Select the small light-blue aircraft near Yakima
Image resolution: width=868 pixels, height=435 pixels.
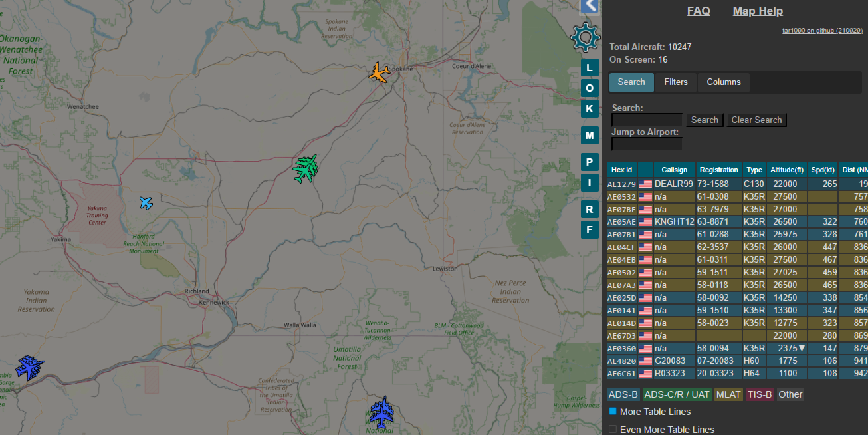(x=146, y=202)
